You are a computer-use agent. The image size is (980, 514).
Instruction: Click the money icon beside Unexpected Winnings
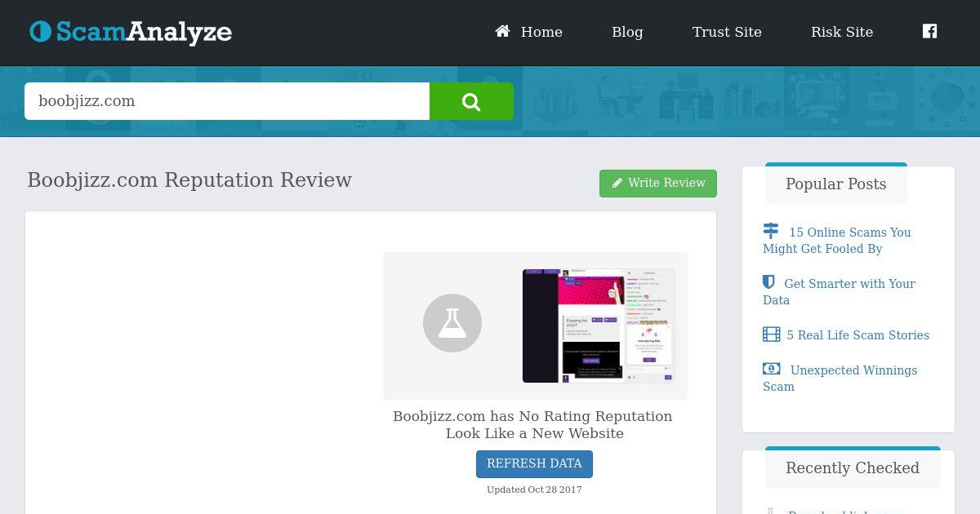click(771, 369)
